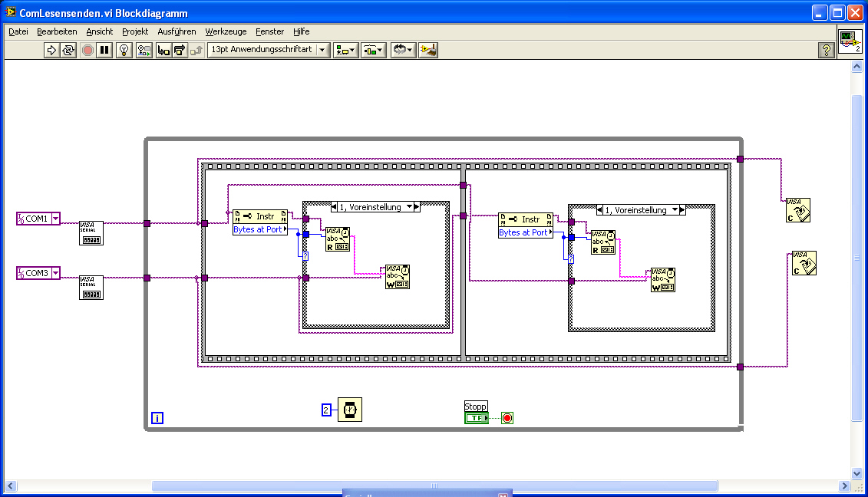Click vertical scrollbar up arrow
868x497 pixels.
click(x=857, y=67)
